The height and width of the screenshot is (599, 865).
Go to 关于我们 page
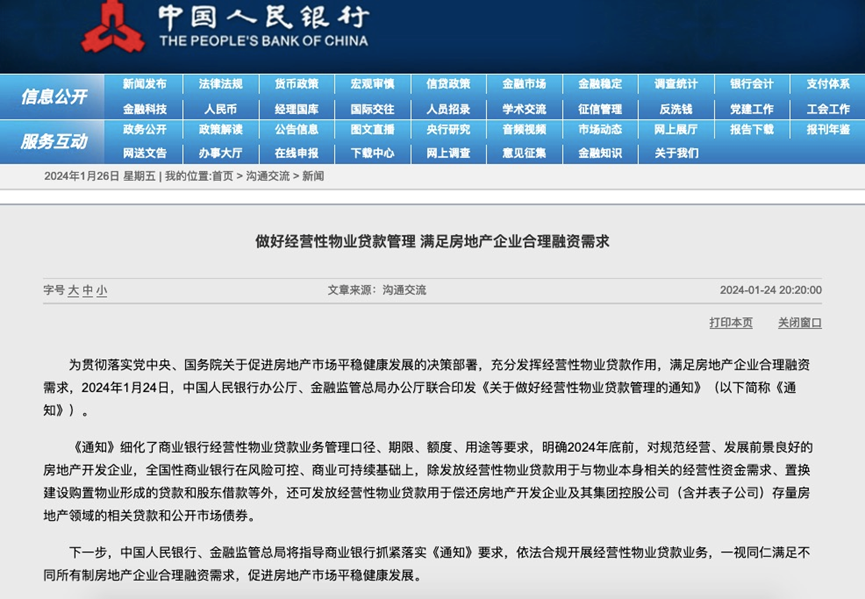(676, 153)
